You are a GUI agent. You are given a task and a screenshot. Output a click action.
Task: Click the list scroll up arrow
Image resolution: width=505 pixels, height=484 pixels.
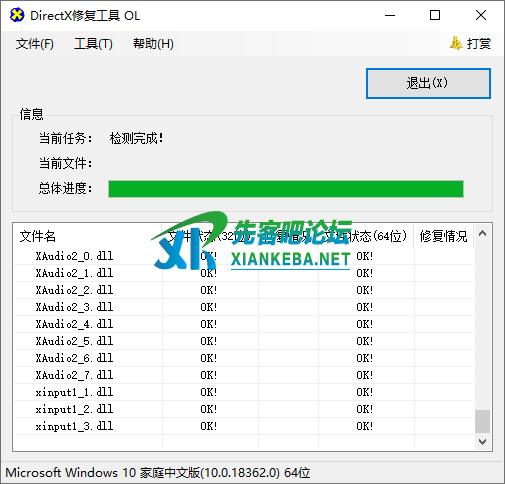pyautogui.click(x=482, y=234)
